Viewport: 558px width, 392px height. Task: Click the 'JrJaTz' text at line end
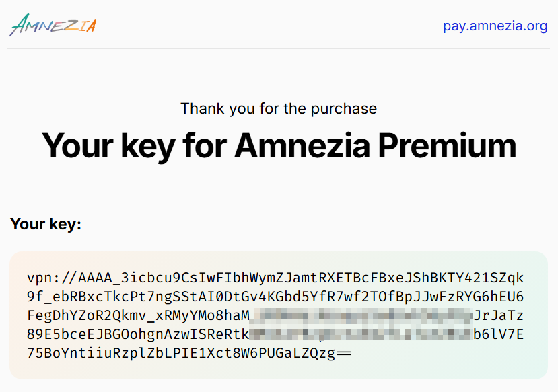499,315
